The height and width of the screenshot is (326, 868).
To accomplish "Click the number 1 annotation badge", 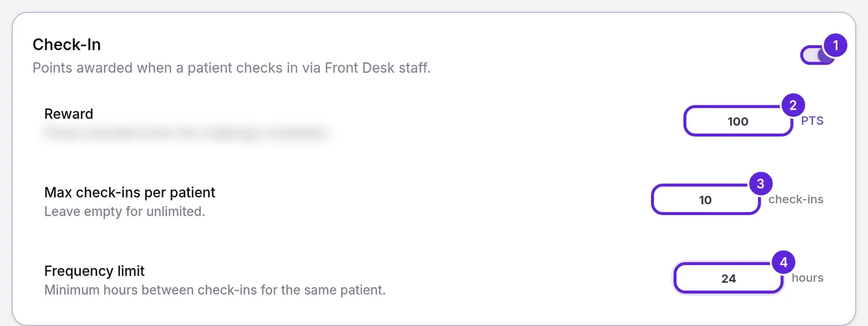I will 835,45.
